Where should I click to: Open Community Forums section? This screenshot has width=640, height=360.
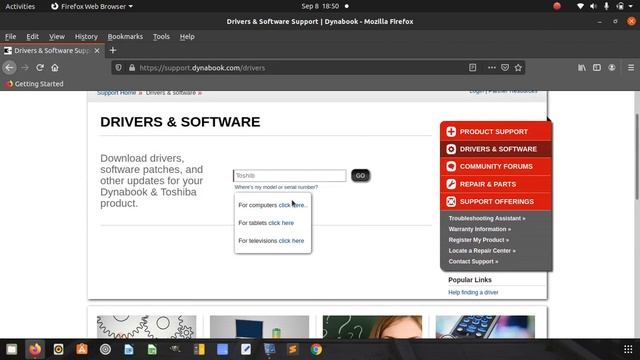click(496, 167)
